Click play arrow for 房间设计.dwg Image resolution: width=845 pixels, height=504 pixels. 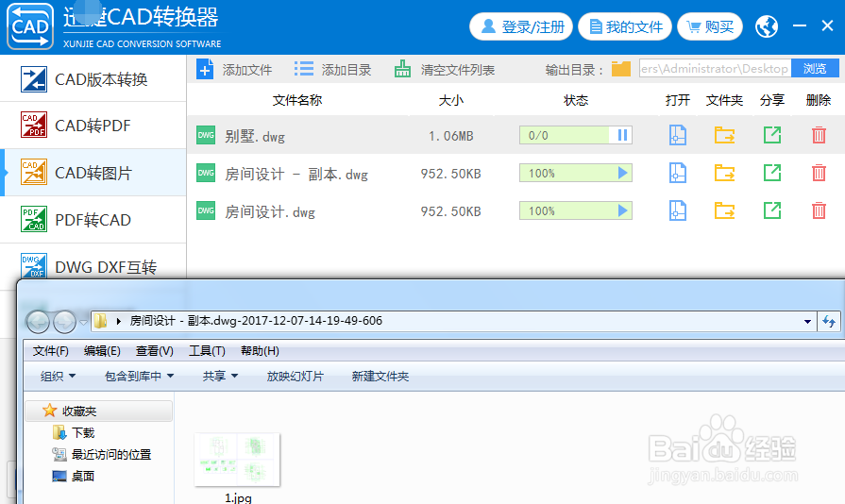tap(622, 210)
